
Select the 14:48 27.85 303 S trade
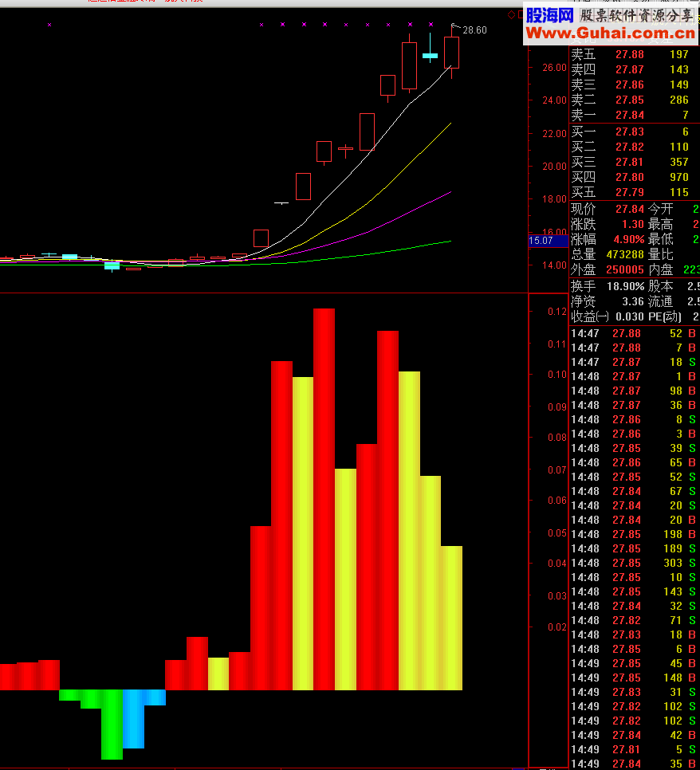(634, 564)
